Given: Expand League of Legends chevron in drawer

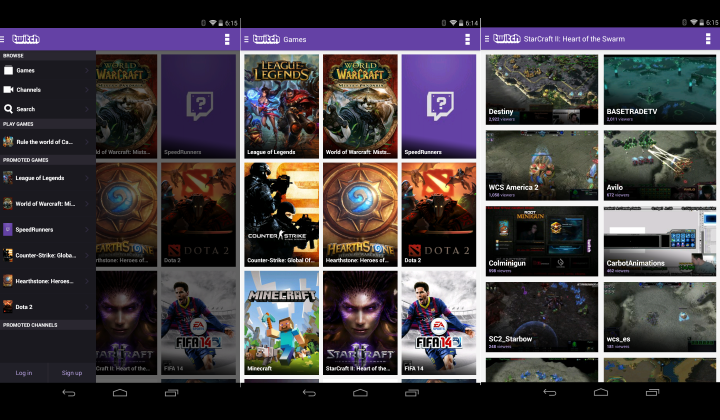Looking at the screenshot, I should click(x=87, y=178).
